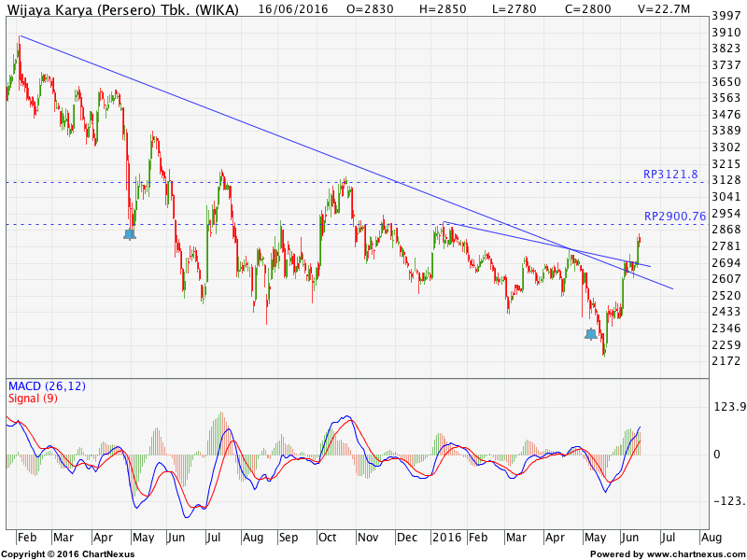Open the www.chartnexus.com powered-by link
Screen dimensions: 747x560
pyautogui.click(x=694, y=554)
